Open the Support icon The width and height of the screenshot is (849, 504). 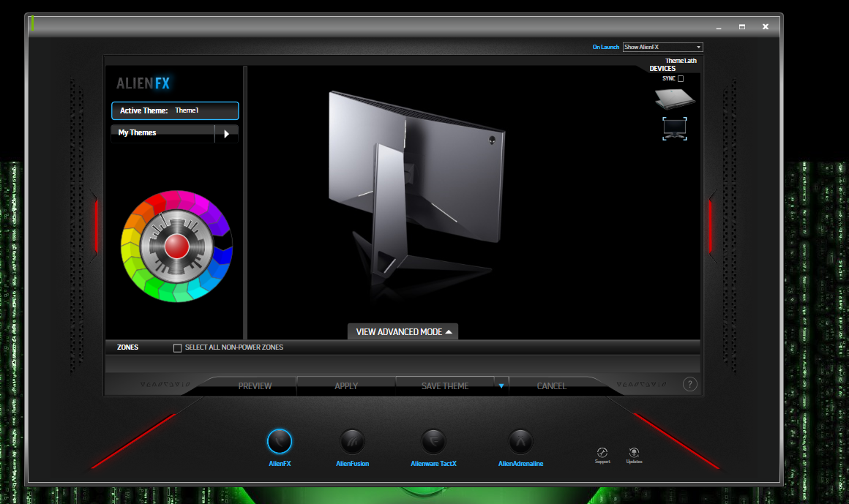coord(602,453)
